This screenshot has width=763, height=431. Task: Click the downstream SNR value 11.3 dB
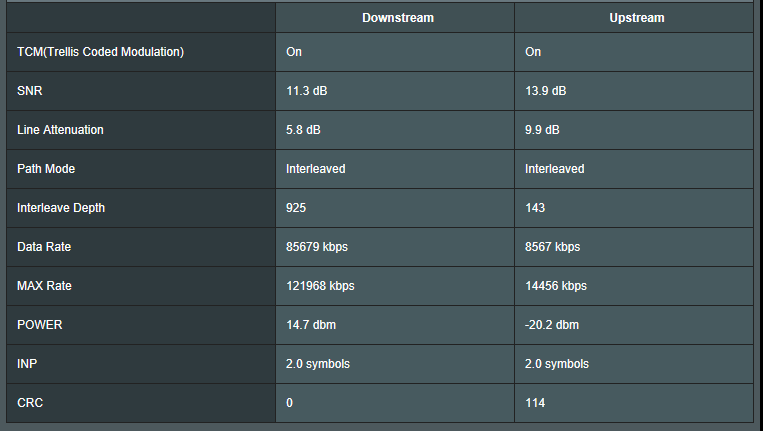pos(307,91)
